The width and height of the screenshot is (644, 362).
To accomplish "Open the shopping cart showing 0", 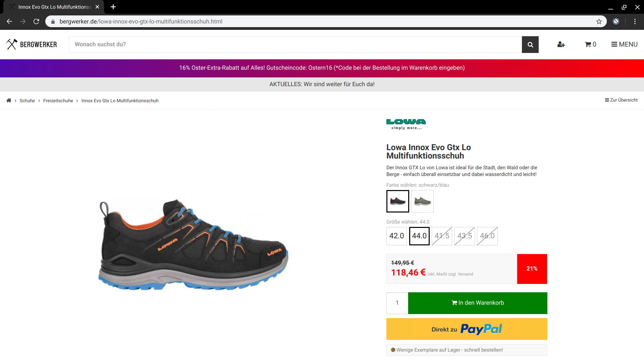I will tap(590, 44).
